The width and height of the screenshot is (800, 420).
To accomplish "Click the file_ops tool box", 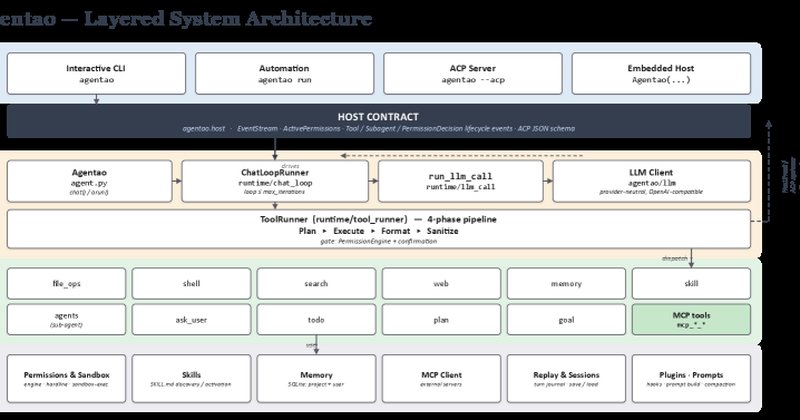I will point(66,283).
